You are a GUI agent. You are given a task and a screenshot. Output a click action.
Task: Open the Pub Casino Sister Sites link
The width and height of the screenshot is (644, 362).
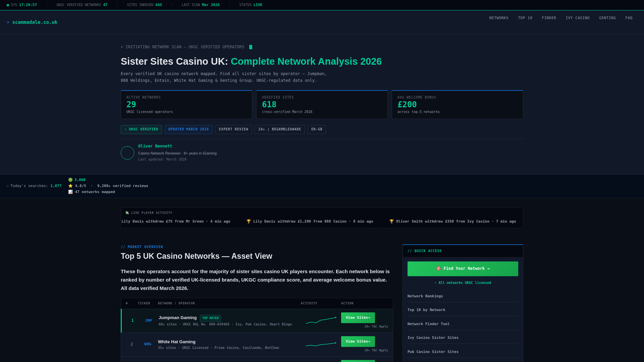433,352
